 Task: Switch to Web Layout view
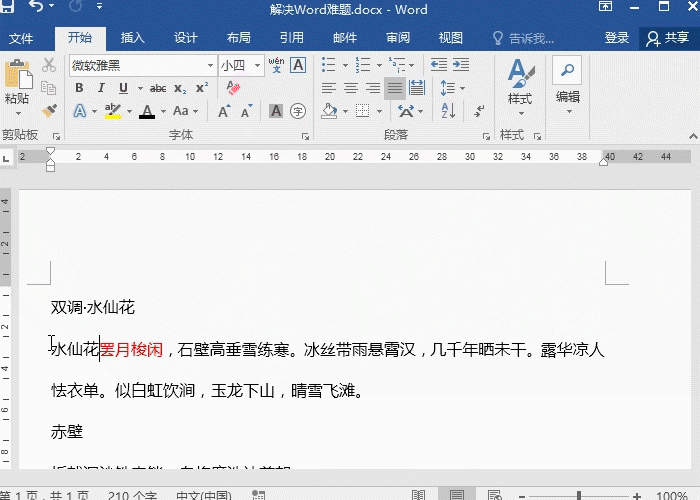coord(494,495)
